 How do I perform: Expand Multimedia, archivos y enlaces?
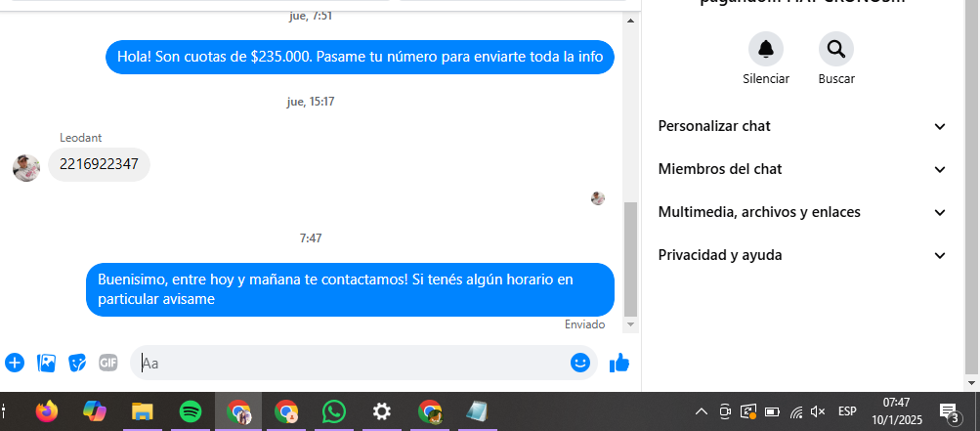(802, 213)
